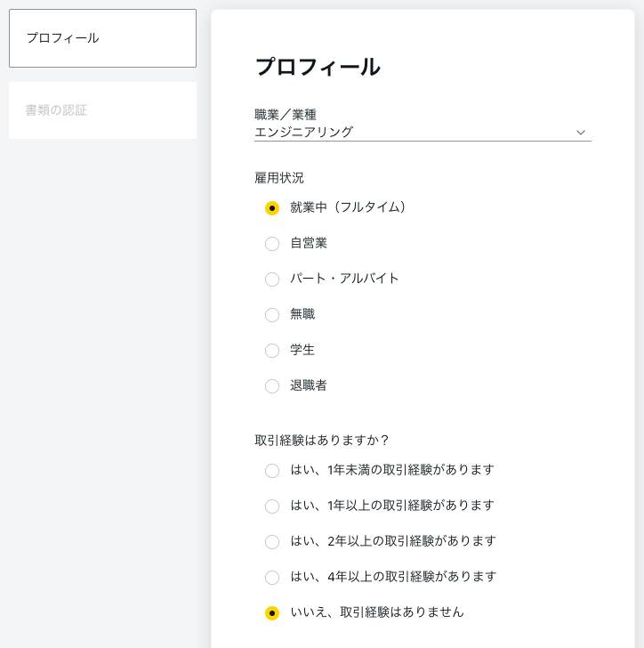Click the 退職者 option label text
The image size is (644, 648).
tap(308, 385)
